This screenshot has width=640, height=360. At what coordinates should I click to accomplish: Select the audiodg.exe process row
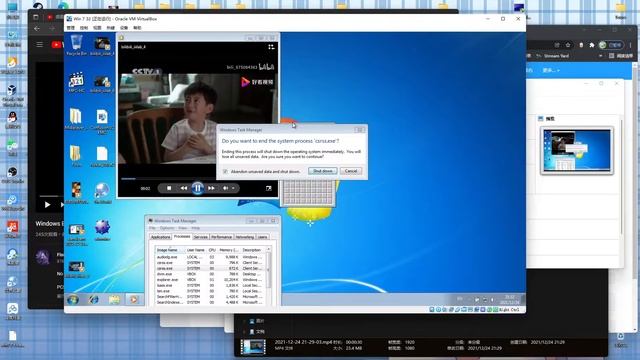(x=210, y=257)
